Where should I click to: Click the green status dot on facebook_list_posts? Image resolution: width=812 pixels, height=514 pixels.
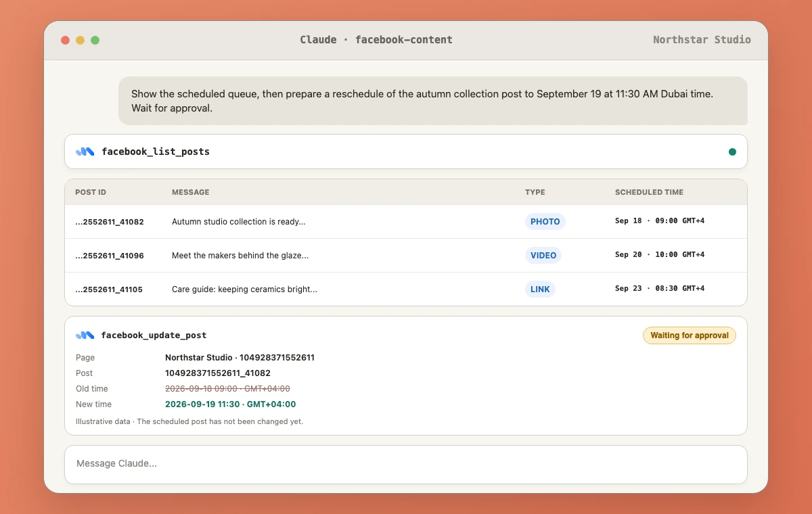[x=732, y=151]
